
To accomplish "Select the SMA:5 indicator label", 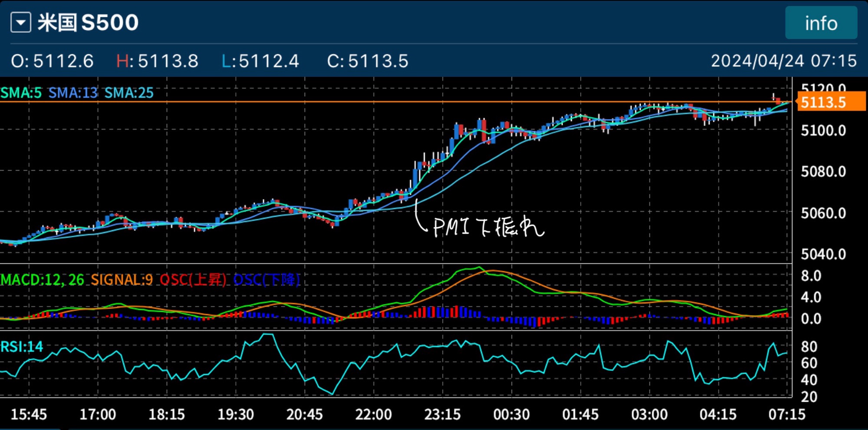I will [21, 93].
